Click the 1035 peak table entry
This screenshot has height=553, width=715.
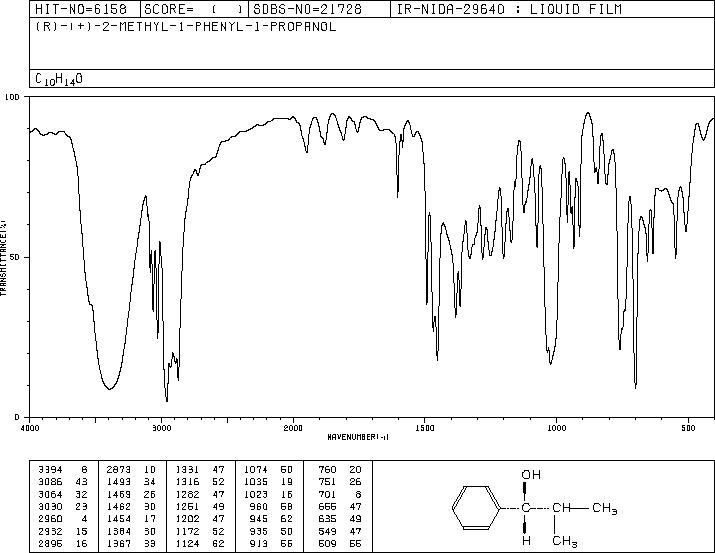click(269, 481)
